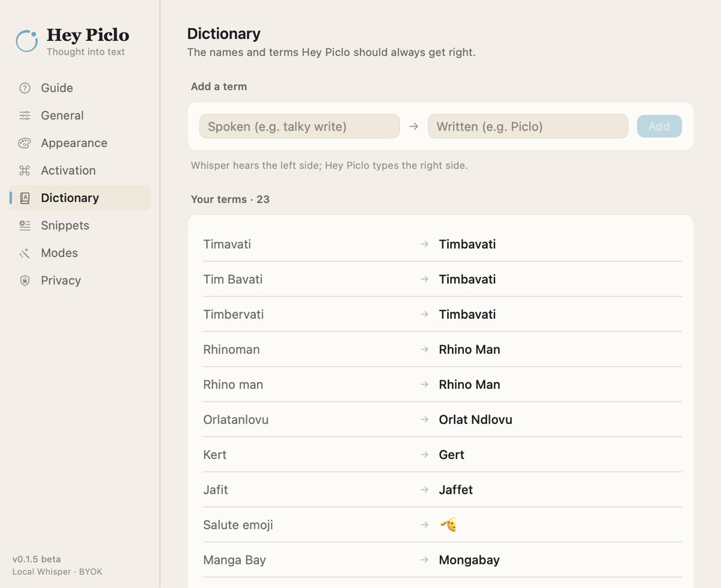Screen dimensions: 721x588
Task: Select the spoken term Timavati
Action: pos(227,244)
